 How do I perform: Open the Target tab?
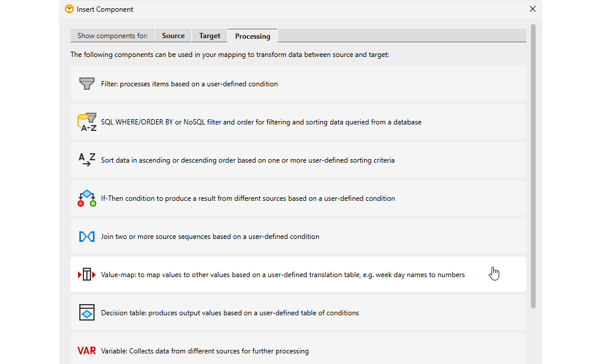[210, 36]
